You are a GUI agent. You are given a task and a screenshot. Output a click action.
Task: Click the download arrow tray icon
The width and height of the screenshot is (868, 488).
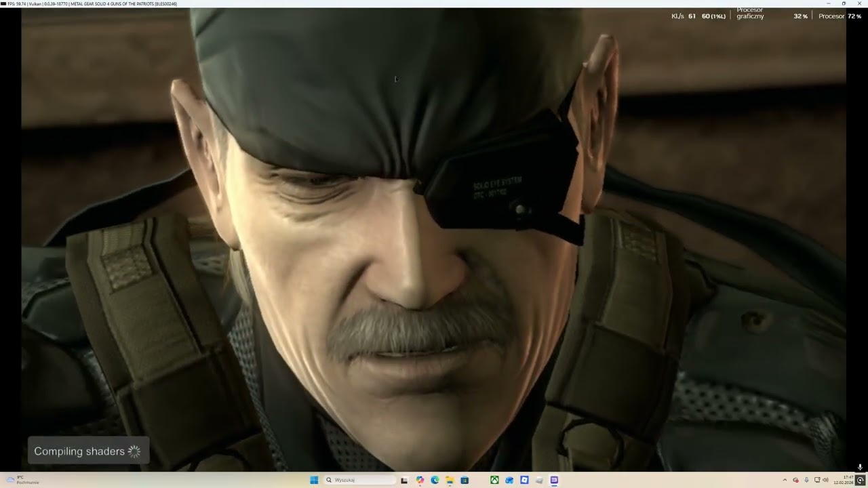point(806,480)
